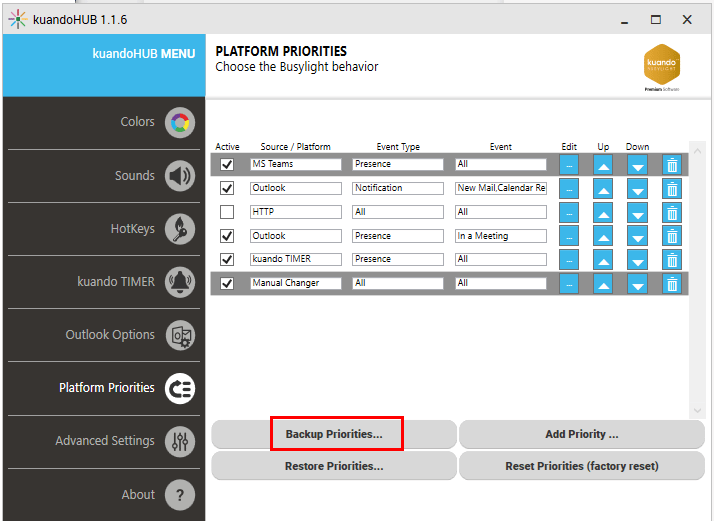
Task: Click the Outlook Options icon
Action: (180, 335)
